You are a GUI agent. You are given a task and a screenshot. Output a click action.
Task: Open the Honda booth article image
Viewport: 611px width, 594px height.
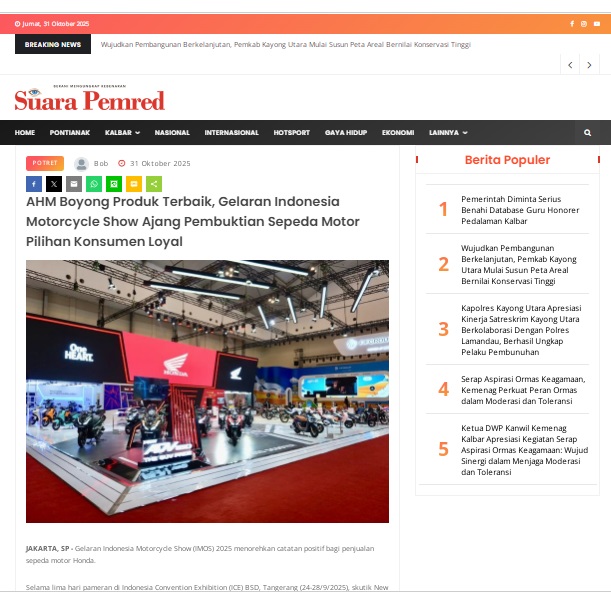207,391
